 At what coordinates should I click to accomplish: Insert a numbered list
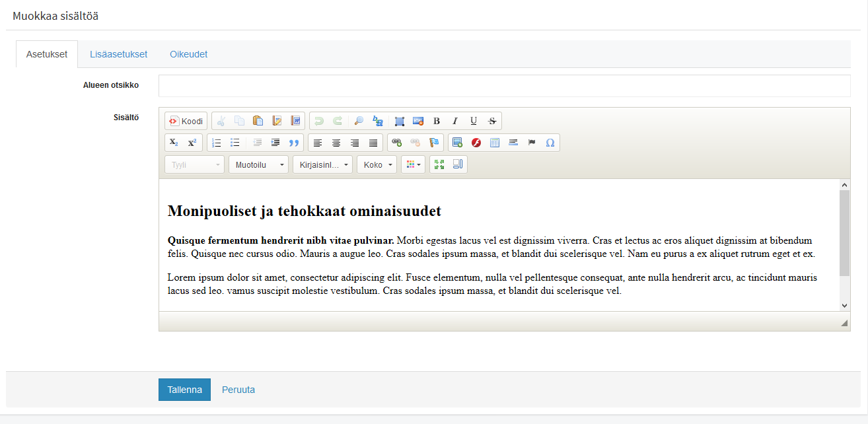217,143
